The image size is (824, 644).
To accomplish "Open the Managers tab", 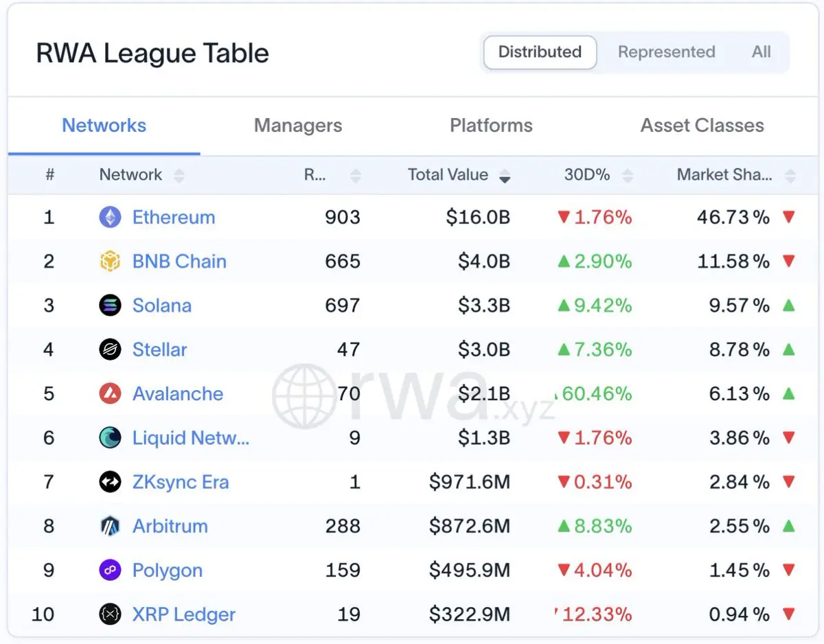I will click(298, 126).
